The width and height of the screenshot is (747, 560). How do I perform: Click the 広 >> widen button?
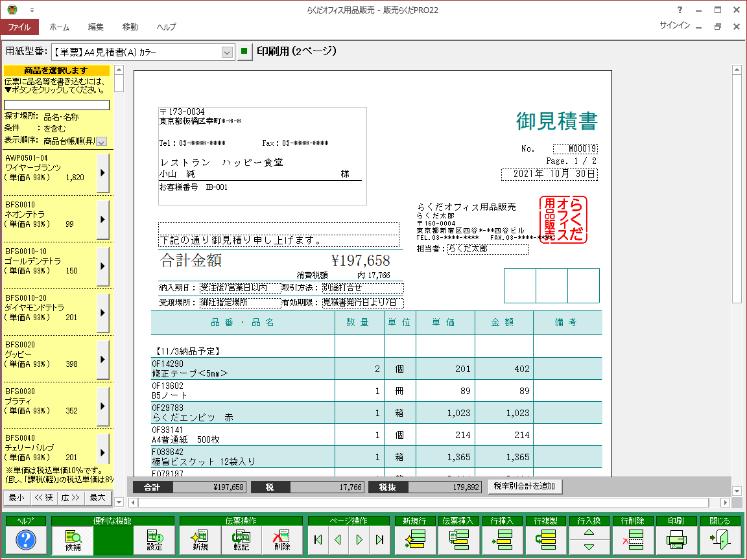point(71,498)
